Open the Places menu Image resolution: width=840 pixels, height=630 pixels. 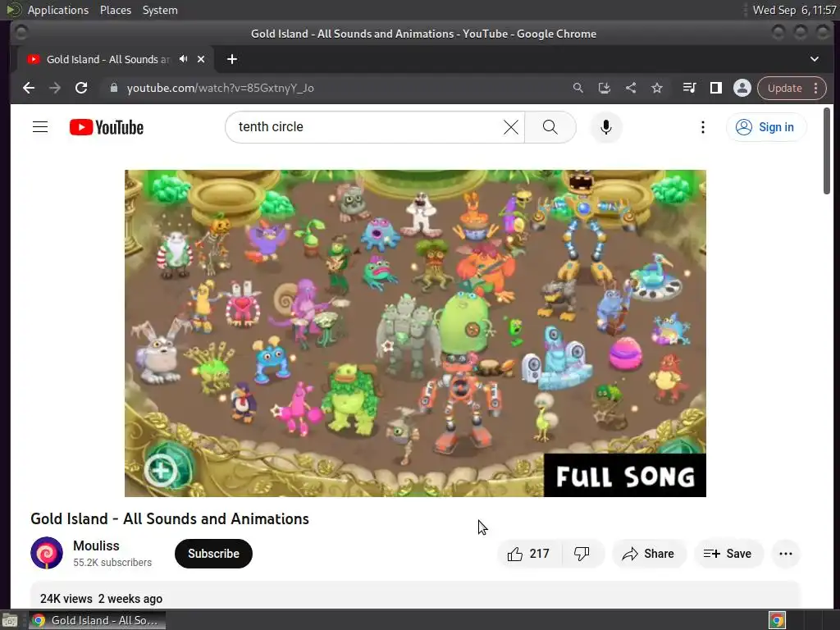[115, 10]
